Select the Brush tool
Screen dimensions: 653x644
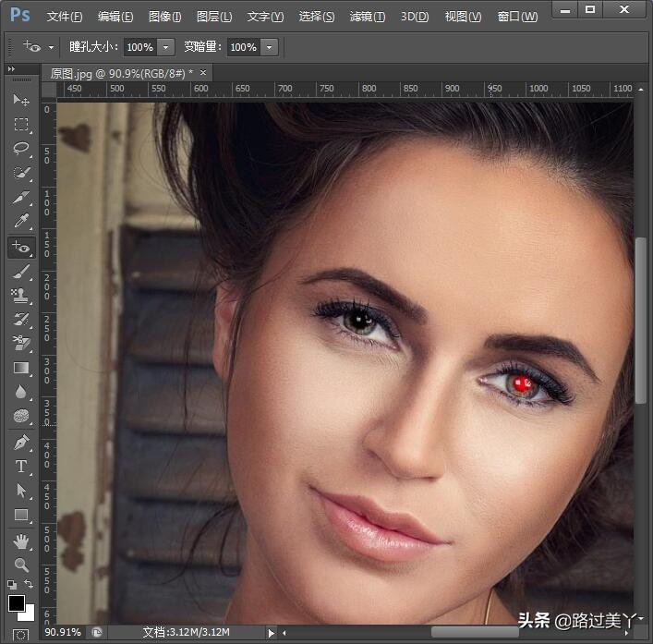(x=21, y=272)
